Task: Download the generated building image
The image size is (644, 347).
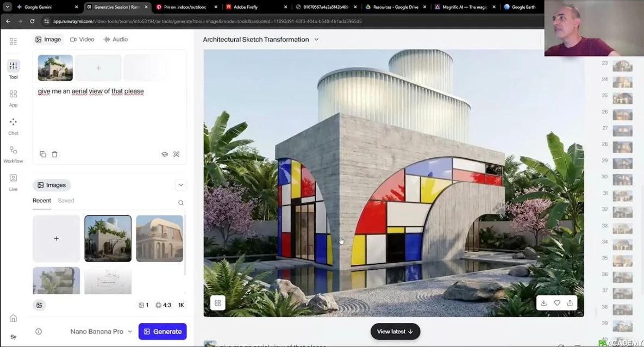Action: [543, 303]
